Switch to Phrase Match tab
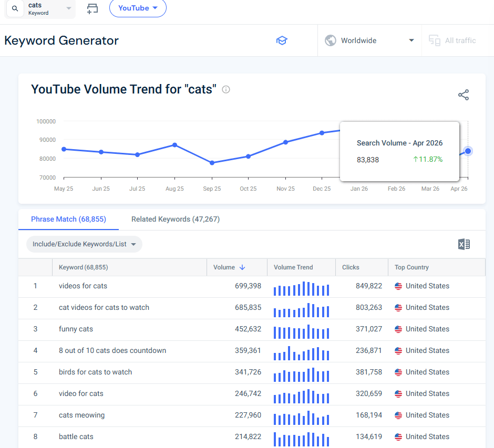 pyautogui.click(x=68, y=219)
